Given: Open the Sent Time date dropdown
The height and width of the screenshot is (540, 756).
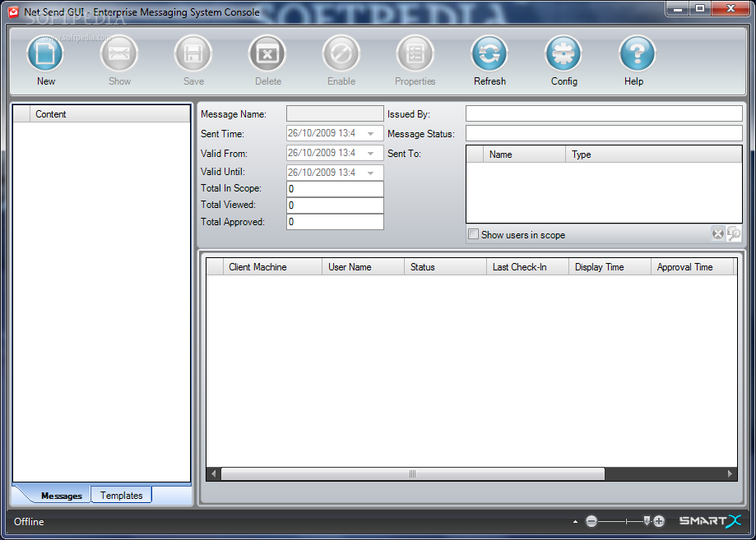Looking at the screenshot, I should point(371,133).
